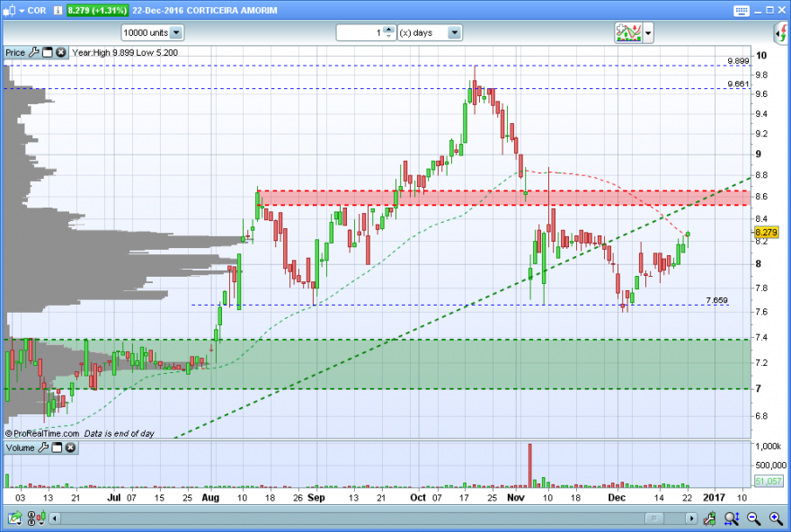The height and width of the screenshot is (532, 791).
Task: Remove the Volume indicator panel
Action: click(70, 448)
